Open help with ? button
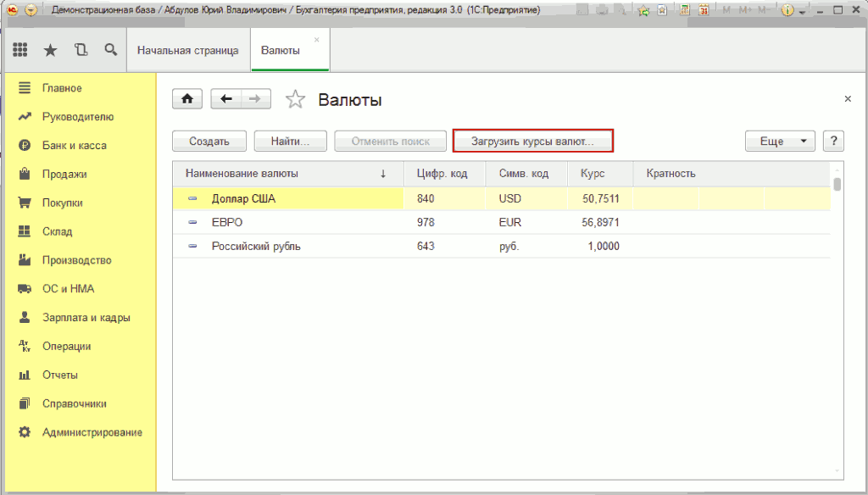The width and height of the screenshot is (868, 495). click(x=833, y=142)
